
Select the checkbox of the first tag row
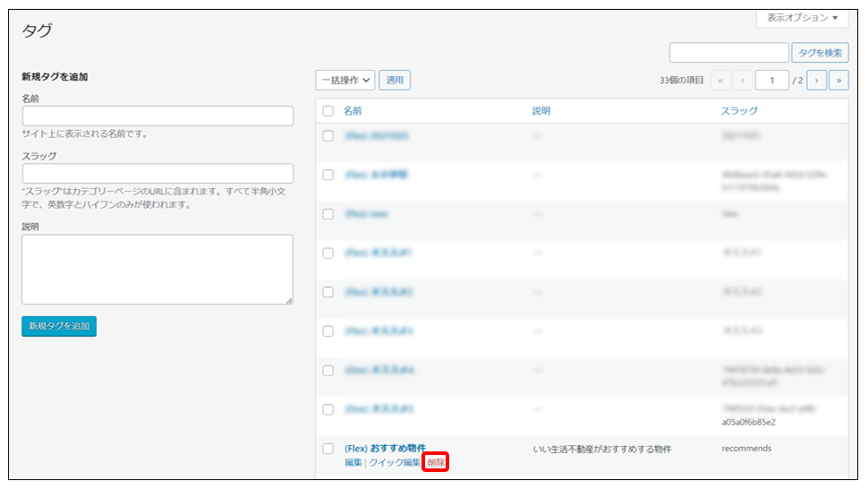(328, 136)
